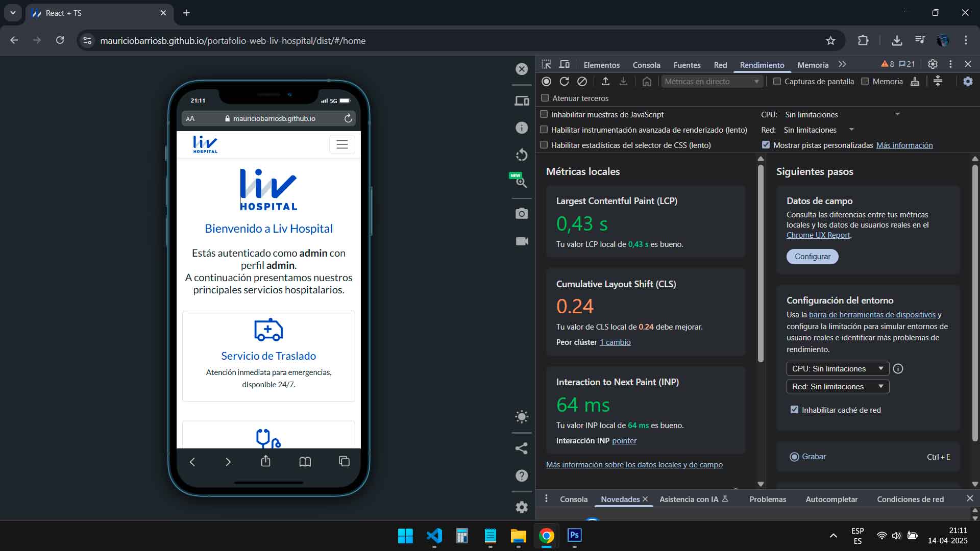Screen dimensions: 980x551
Task: Open DevTools settings gear in tab bar
Action: point(933,64)
